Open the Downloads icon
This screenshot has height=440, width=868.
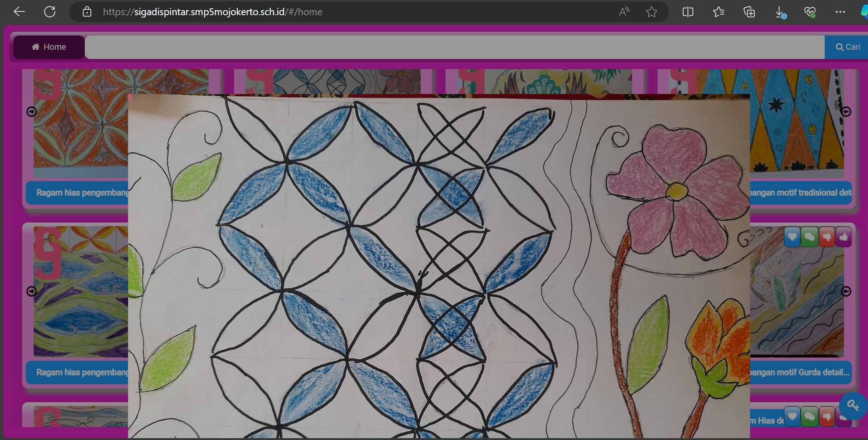tap(780, 12)
